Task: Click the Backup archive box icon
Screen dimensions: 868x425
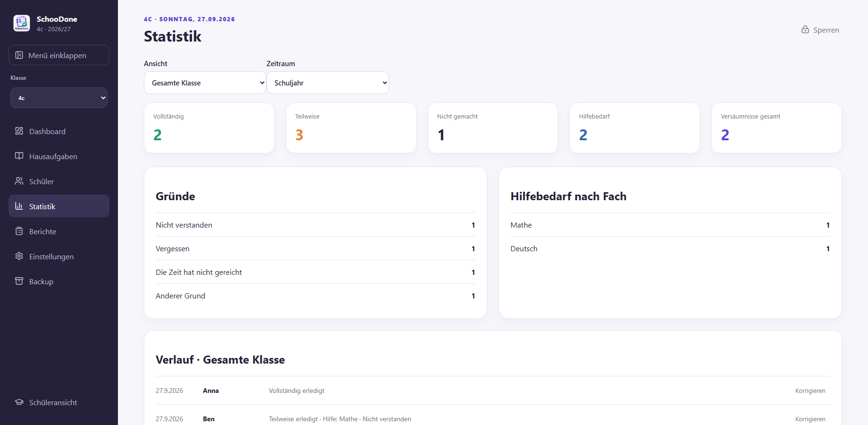Action: [x=19, y=281]
